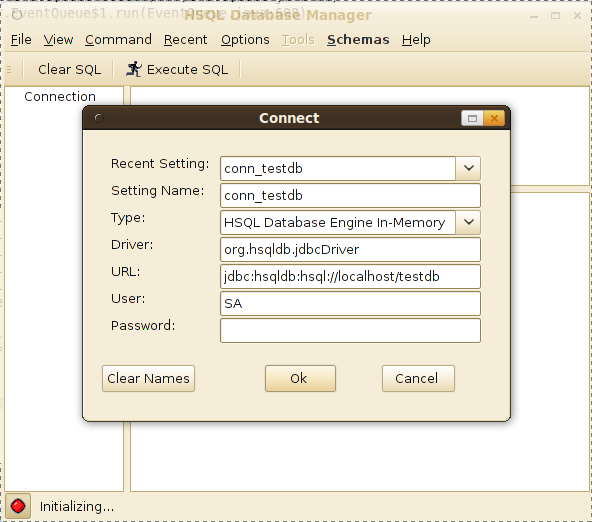Click the red status indicator icon
The width and height of the screenshot is (592, 522).
pyautogui.click(x=18, y=506)
